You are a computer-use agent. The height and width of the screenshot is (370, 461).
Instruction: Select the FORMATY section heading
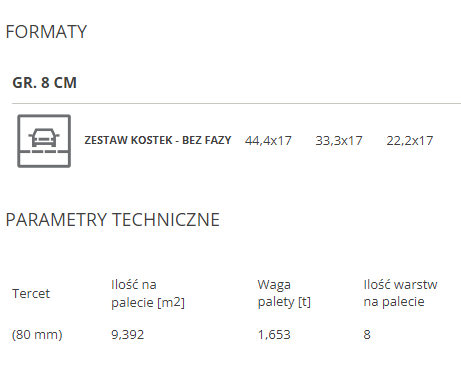46,32
